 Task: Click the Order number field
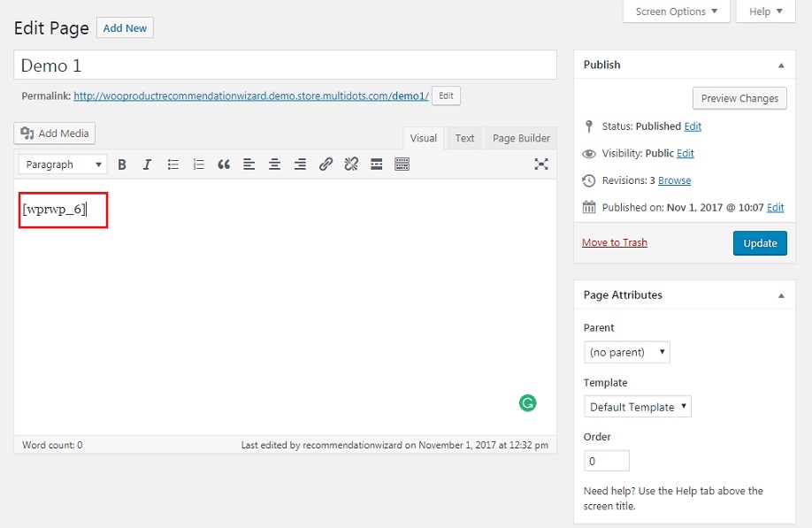pos(607,461)
